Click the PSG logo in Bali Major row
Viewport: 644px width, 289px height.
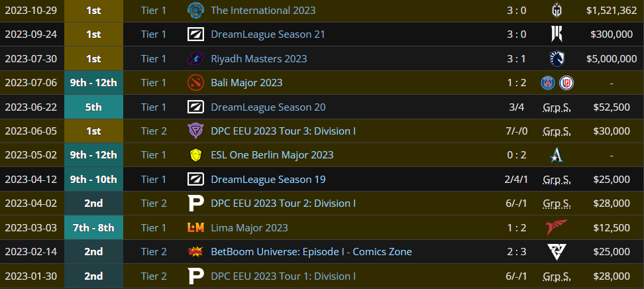pos(548,83)
